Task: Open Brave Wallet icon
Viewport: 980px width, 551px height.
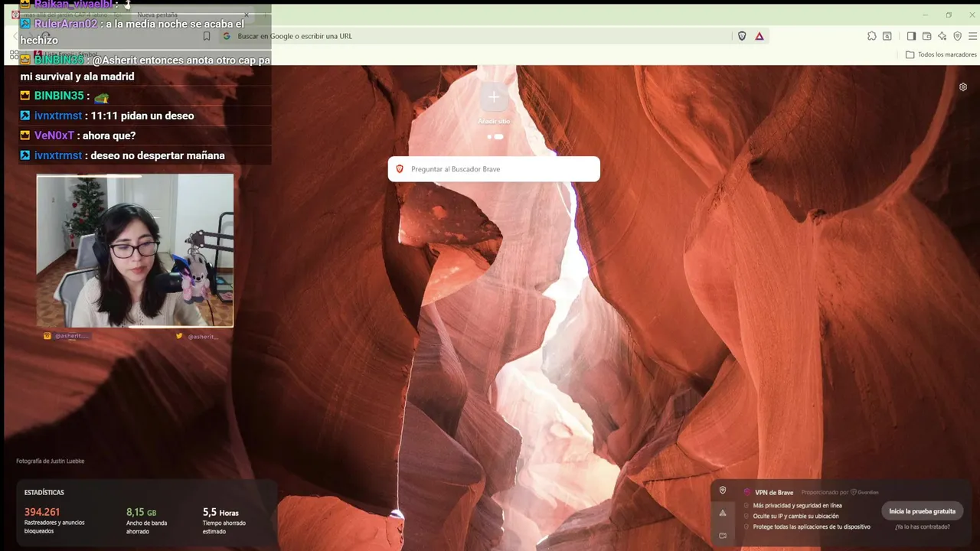Action: 926,36
